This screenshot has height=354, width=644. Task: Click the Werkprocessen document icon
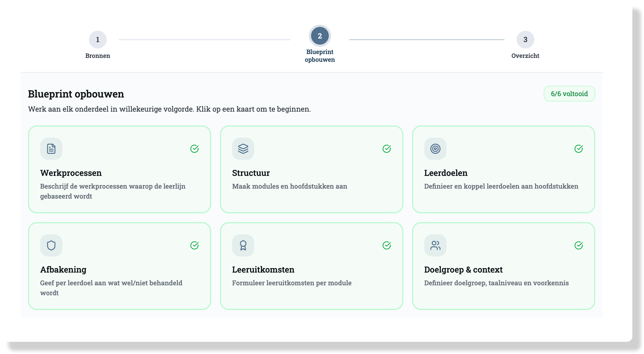pos(51,149)
